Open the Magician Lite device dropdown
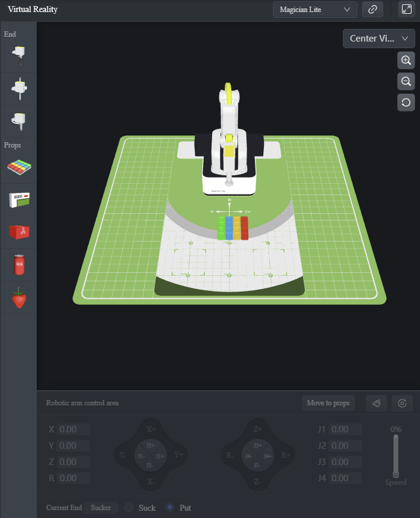This screenshot has height=518, width=420. (315, 10)
